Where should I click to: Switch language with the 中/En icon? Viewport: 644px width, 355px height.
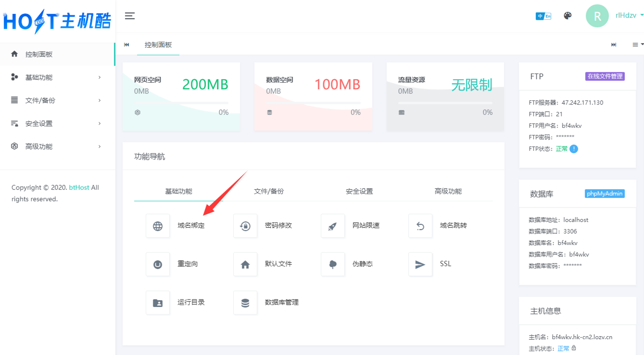coord(543,16)
